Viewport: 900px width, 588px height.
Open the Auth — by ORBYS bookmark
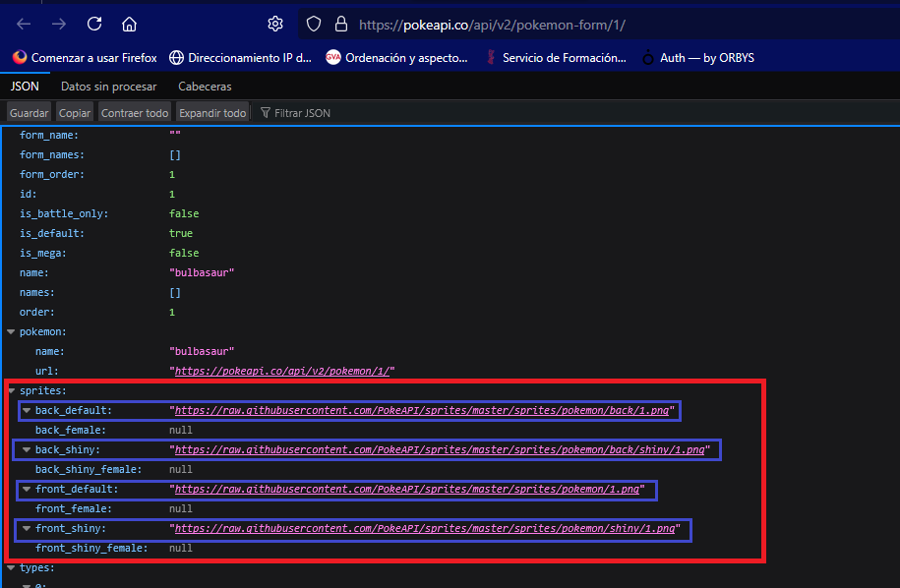pyautogui.click(x=698, y=58)
